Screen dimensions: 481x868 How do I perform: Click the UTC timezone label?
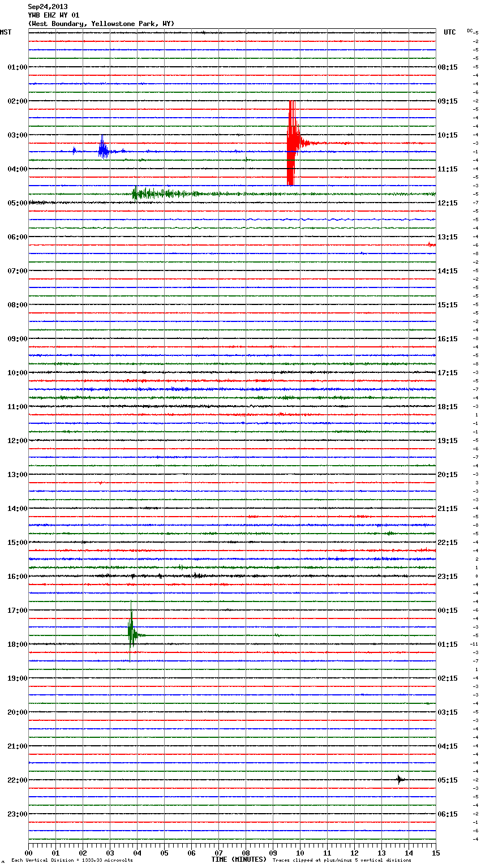[450, 32]
